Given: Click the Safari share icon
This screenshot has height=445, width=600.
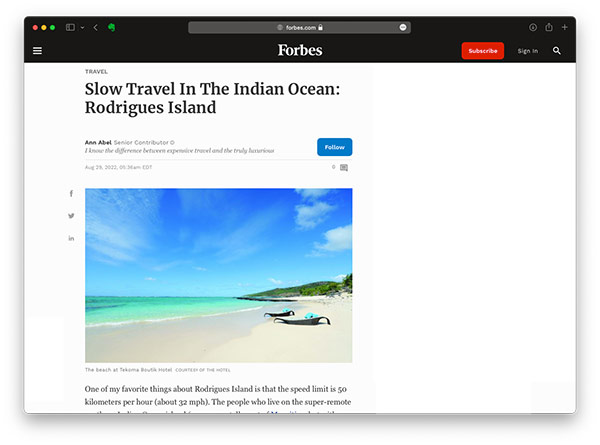Looking at the screenshot, I should point(549,27).
